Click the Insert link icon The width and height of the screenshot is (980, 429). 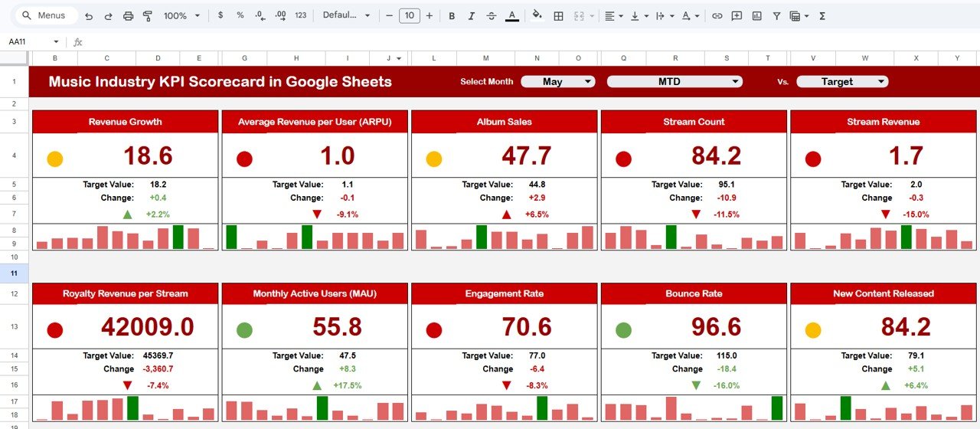pos(717,16)
